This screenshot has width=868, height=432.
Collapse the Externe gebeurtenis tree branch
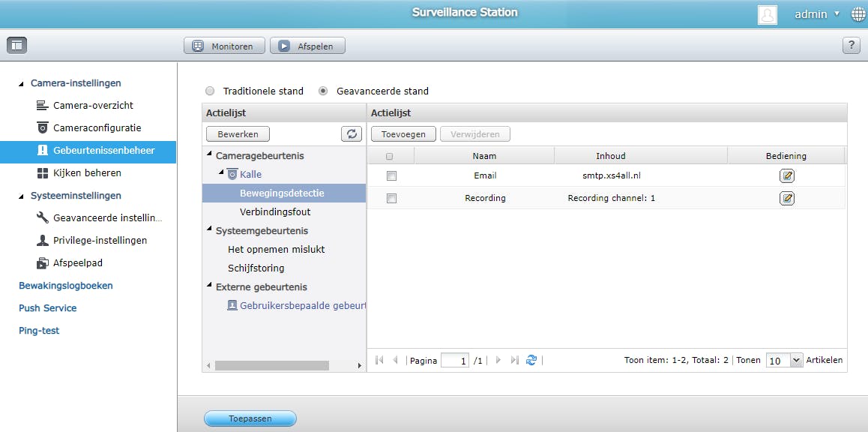pos(210,286)
